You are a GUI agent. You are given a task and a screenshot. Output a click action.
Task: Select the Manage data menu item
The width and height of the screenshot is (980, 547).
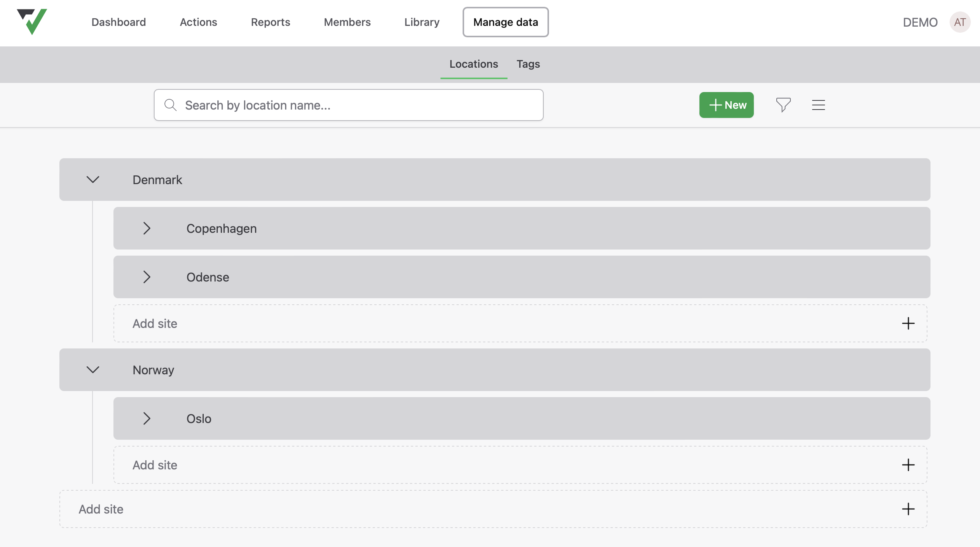pyautogui.click(x=506, y=22)
